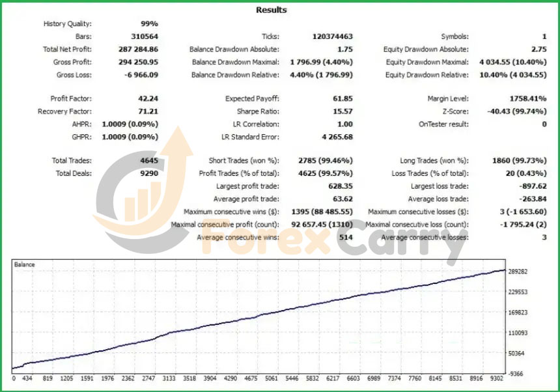The width and height of the screenshot is (560, 392).
Task: Select the Average consecutive losses label
Action: pyautogui.click(x=425, y=238)
